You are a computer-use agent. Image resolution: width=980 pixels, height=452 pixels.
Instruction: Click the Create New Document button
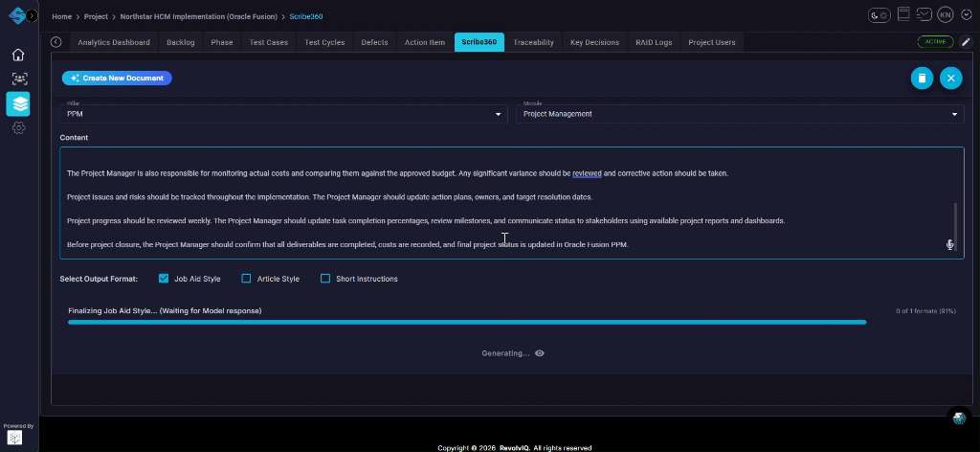tap(117, 78)
